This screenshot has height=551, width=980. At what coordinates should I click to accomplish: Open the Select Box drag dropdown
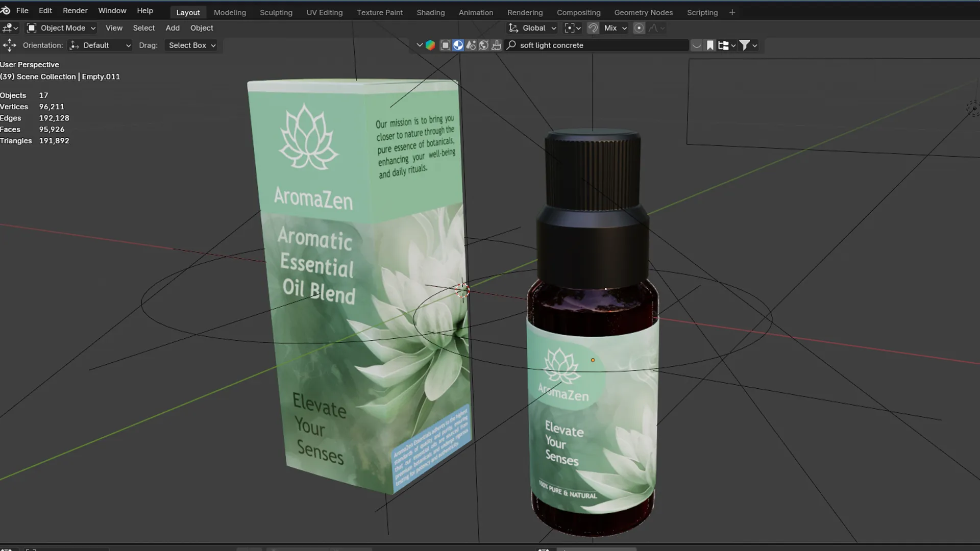point(191,45)
